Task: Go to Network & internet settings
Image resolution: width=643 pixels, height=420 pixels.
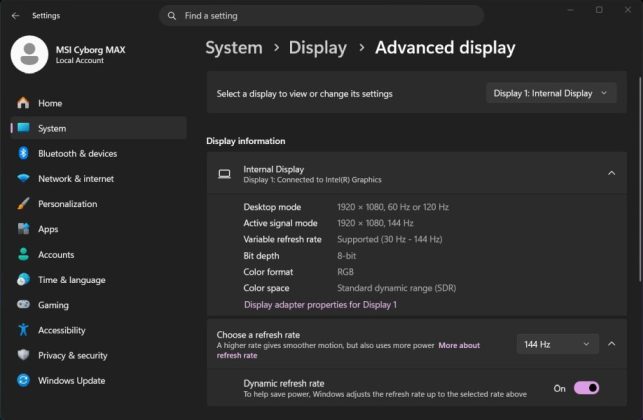Action: (x=98, y=178)
